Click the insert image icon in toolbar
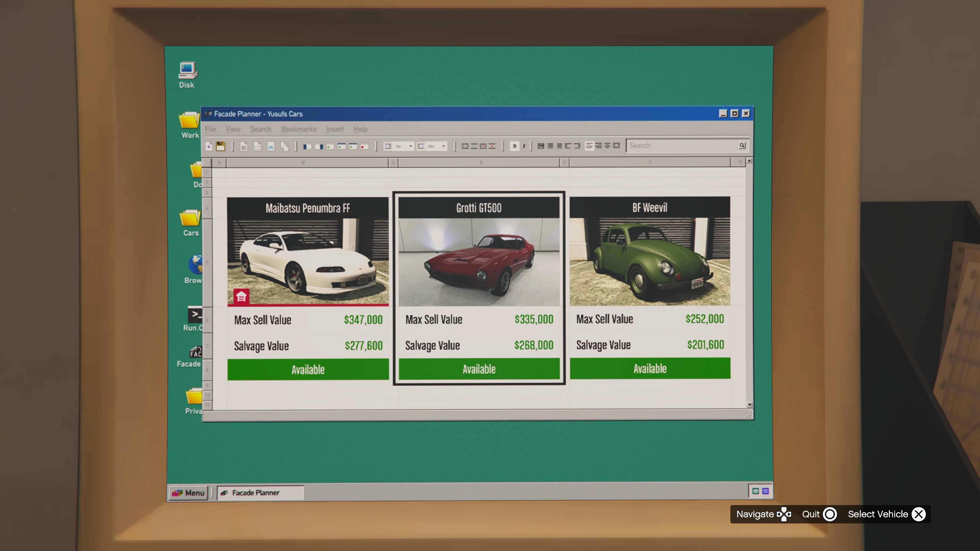Viewport: 980px width, 551px height. (271, 146)
